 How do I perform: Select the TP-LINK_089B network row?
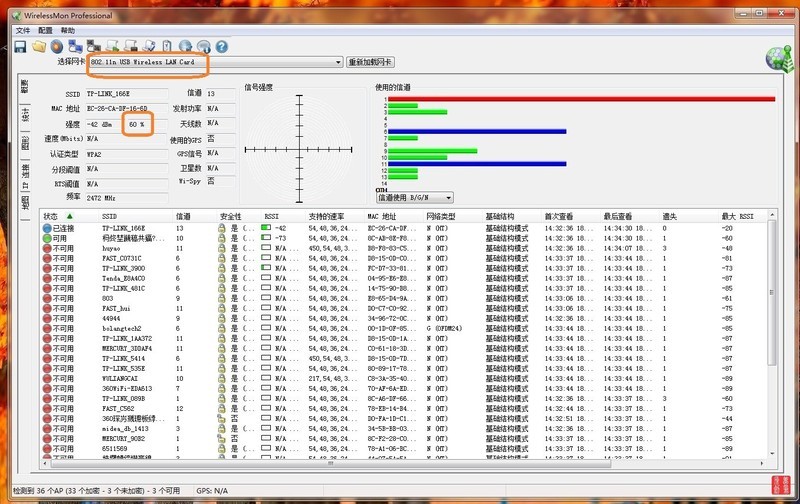coord(405,399)
